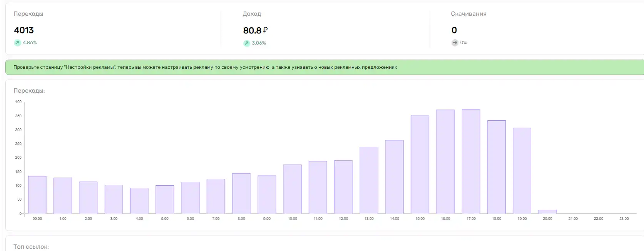Click the chart bar above 8:00
The image size is (644, 251).
241,194
